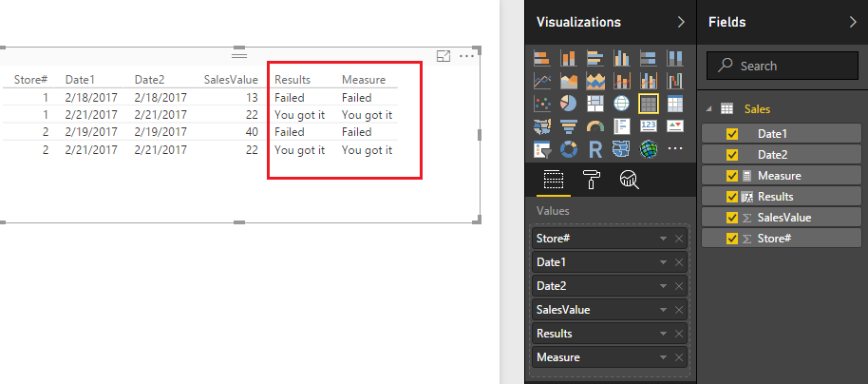Uncheck the Date1 field checkbox
This screenshot has height=384, width=868.
point(732,133)
